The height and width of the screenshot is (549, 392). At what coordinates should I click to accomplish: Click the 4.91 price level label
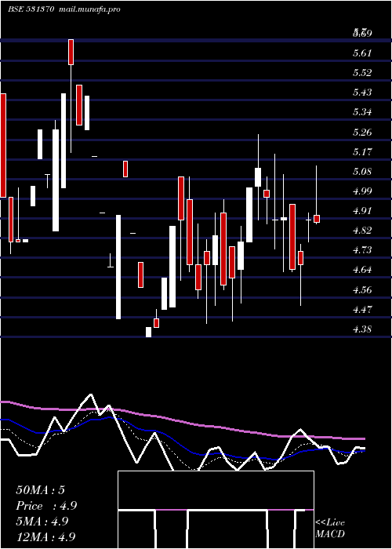click(362, 211)
